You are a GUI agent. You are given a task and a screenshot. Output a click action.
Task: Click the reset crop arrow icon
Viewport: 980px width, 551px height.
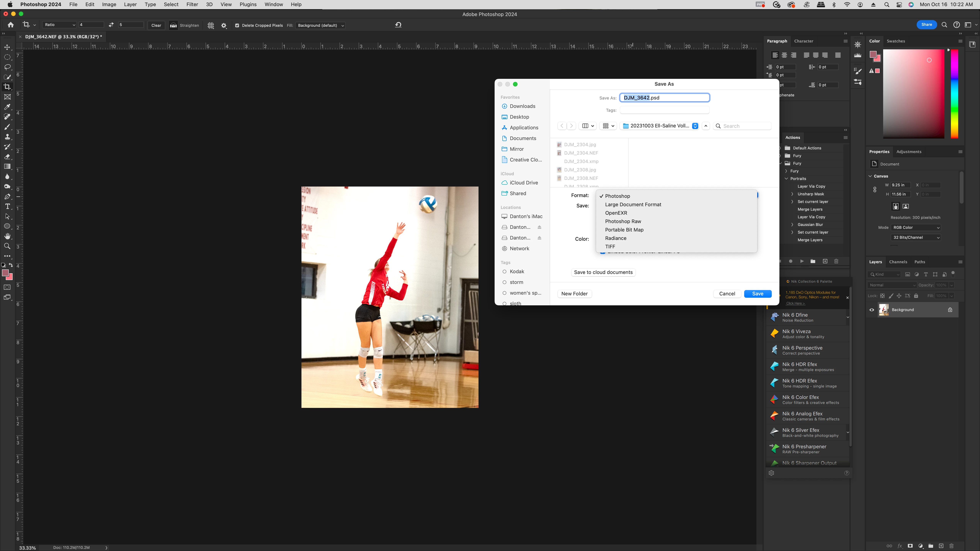pos(398,25)
